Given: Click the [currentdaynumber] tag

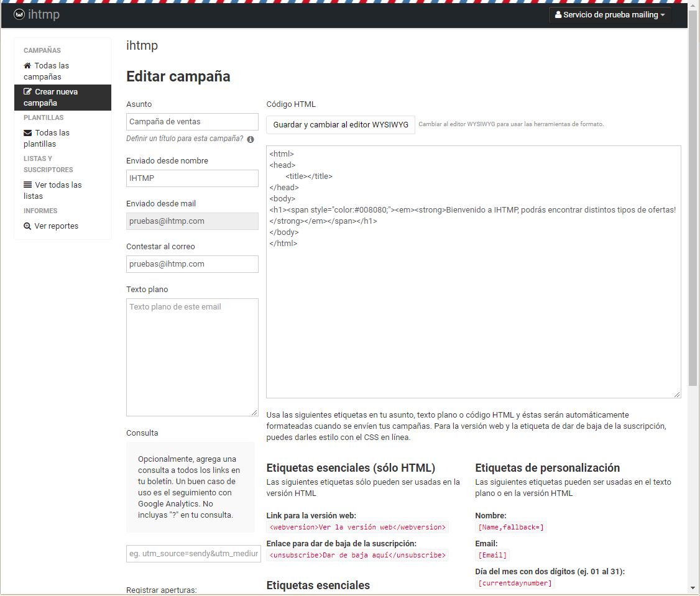Looking at the screenshot, I should 515,583.
